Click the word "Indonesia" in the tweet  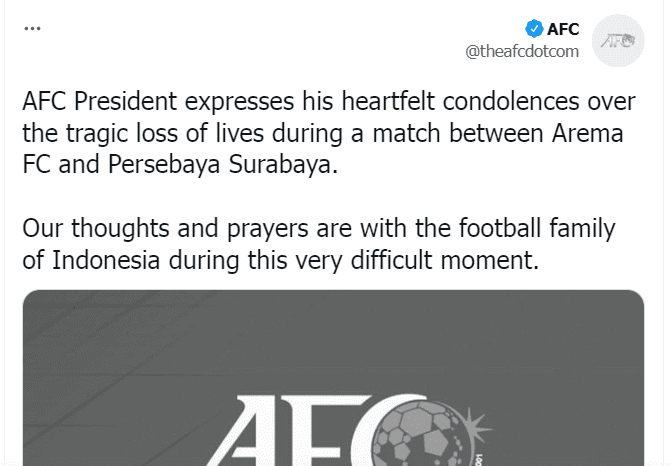tap(97, 261)
